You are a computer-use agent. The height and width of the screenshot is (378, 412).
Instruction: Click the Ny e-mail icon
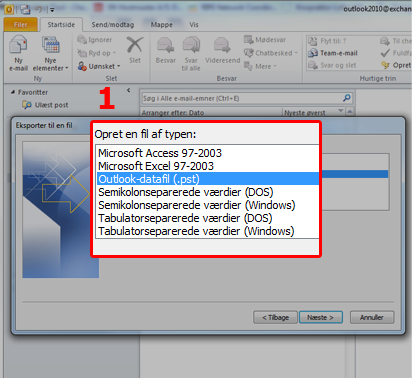pos(18,45)
